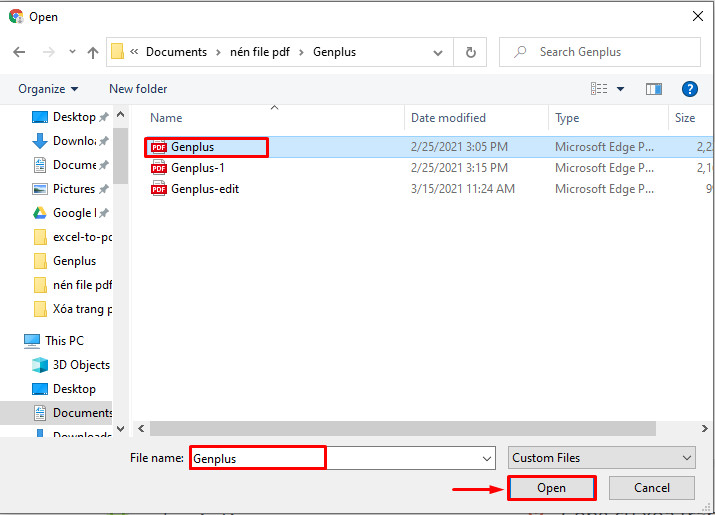Select the Genplus-1 PDF file
715x515 pixels.
(197, 168)
